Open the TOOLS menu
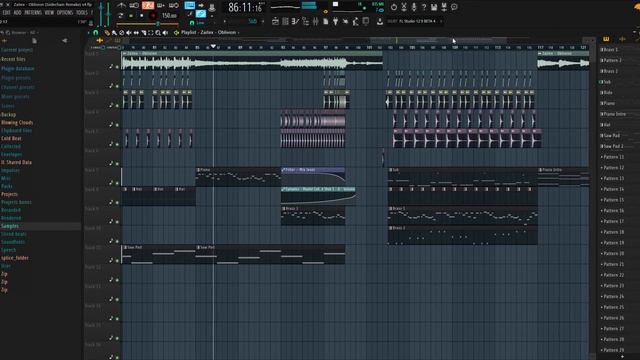This screenshot has height=360, width=640. coord(82,13)
